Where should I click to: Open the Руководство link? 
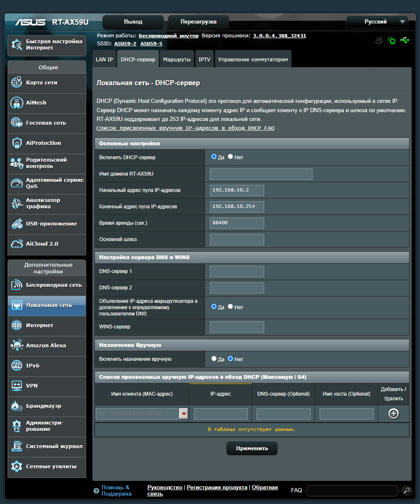[x=165, y=487]
